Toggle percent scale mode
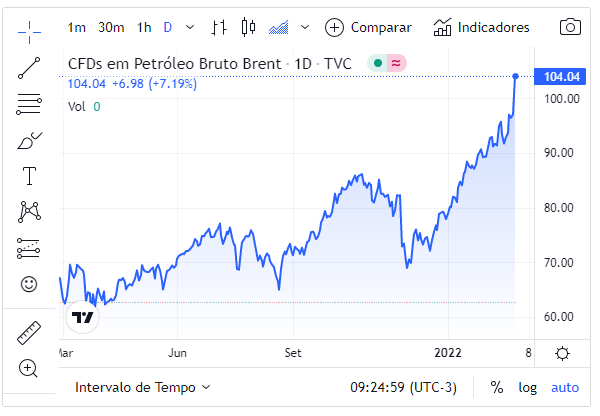The height and width of the screenshot is (416, 600). (497, 387)
